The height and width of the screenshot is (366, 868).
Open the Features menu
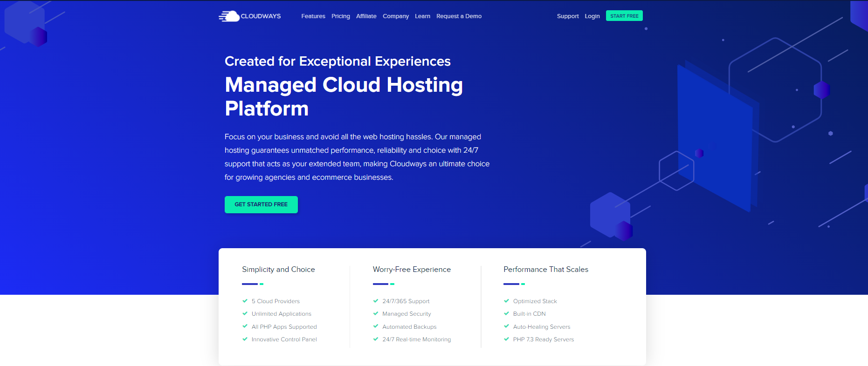[313, 16]
